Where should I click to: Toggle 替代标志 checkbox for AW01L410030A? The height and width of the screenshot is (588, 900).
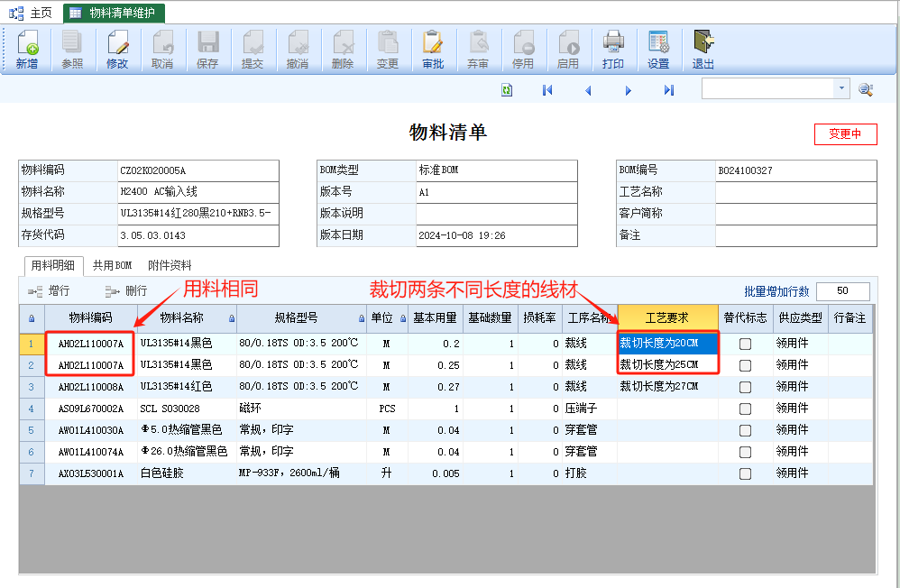pyautogui.click(x=745, y=431)
